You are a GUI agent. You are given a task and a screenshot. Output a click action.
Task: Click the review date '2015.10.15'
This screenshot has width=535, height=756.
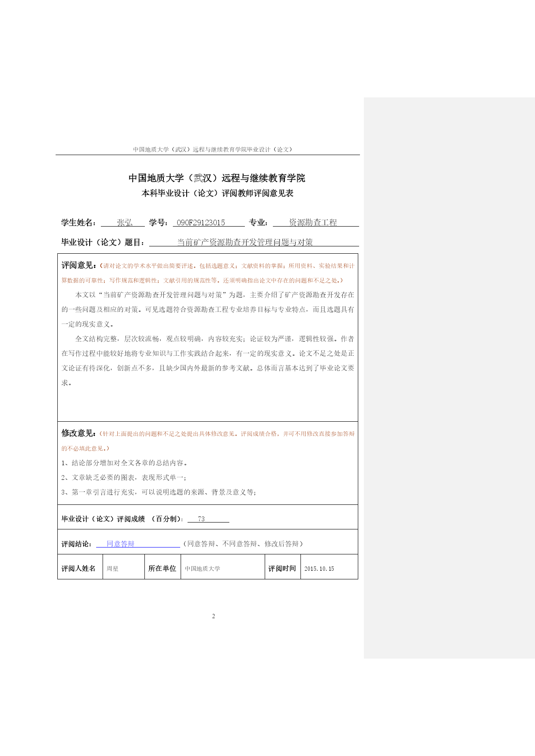319,569
